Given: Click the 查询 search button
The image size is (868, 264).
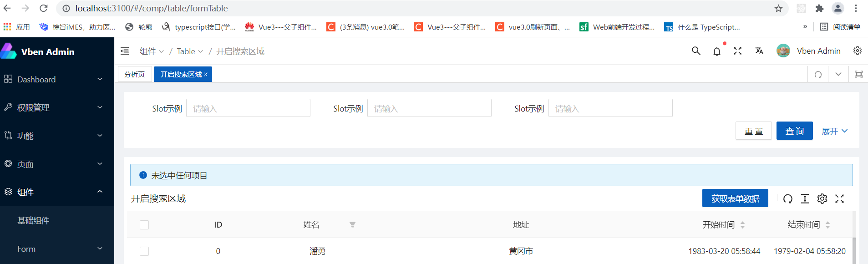Looking at the screenshot, I should pos(795,131).
